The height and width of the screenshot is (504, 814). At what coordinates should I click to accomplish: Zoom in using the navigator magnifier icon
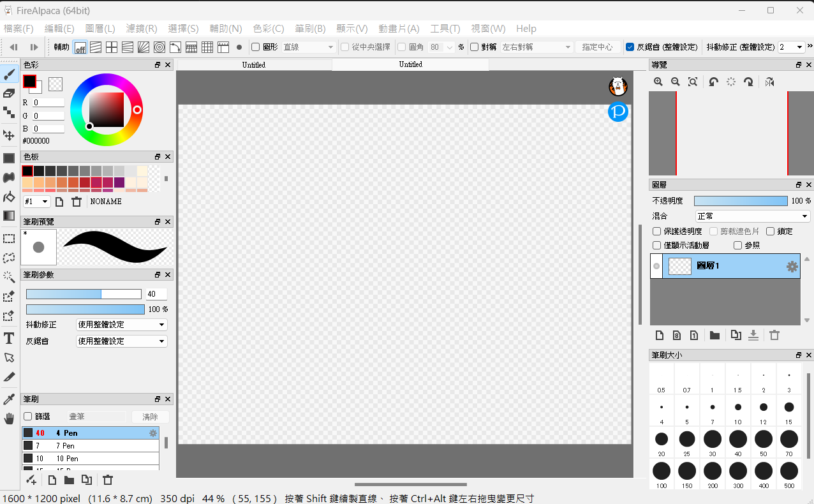658,82
